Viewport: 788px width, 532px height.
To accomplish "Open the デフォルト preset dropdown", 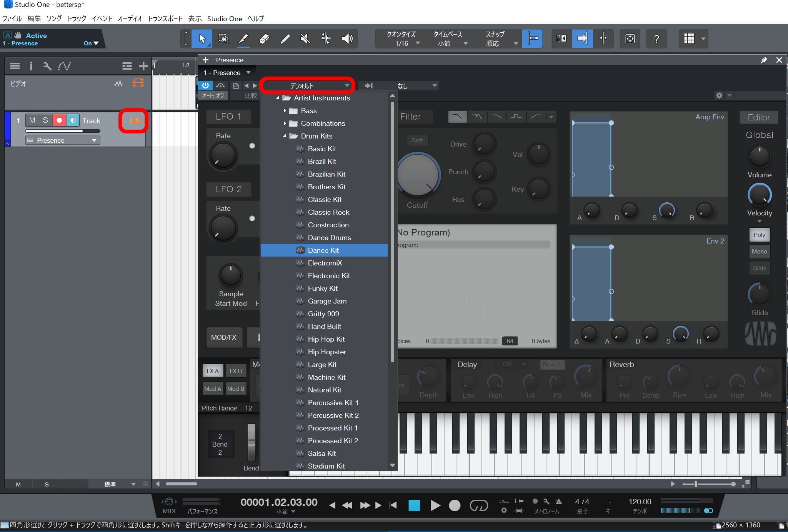I will (x=307, y=85).
